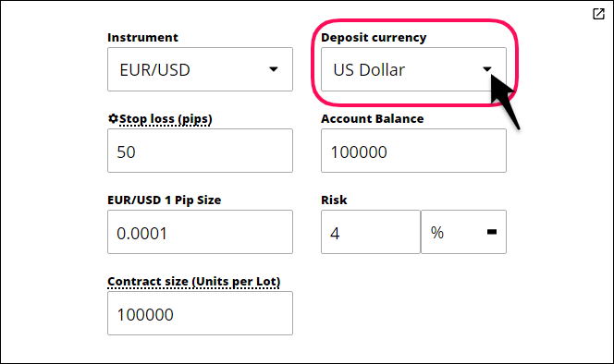Click the Account Balance label
614x364 pixels.
pos(372,118)
